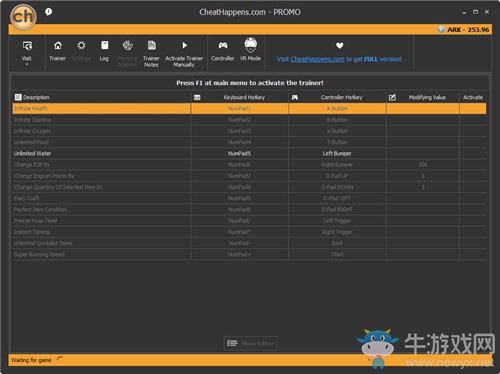Select the Perfect Item Condition row
500x374 pixels.
[249, 209]
